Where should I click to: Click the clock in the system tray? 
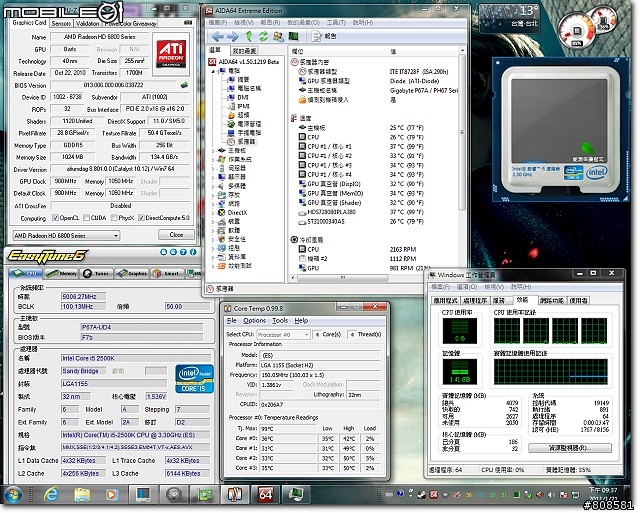tap(603, 493)
